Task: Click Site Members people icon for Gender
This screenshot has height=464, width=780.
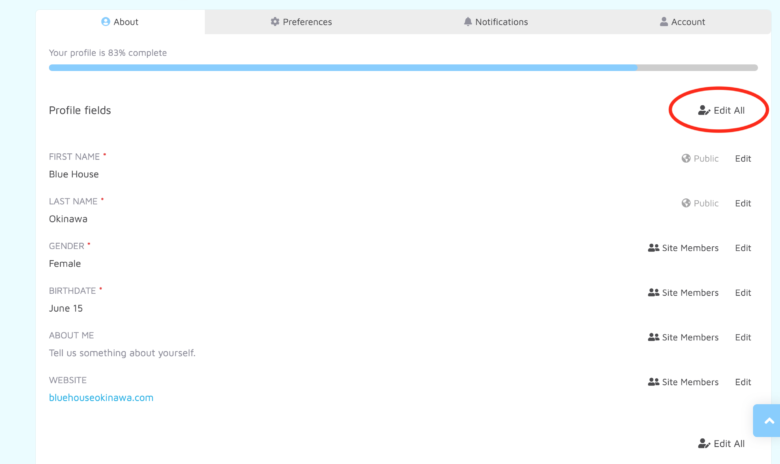Action: tap(654, 248)
